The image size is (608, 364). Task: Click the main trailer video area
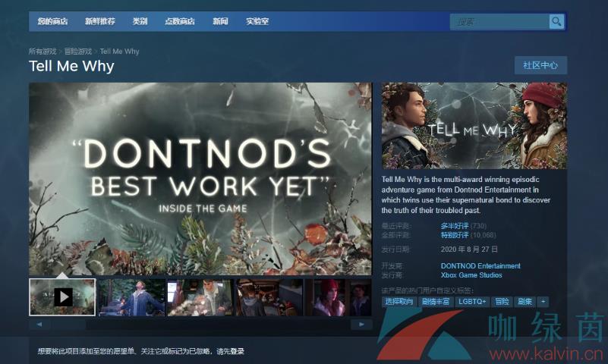(x=200, y=179)
